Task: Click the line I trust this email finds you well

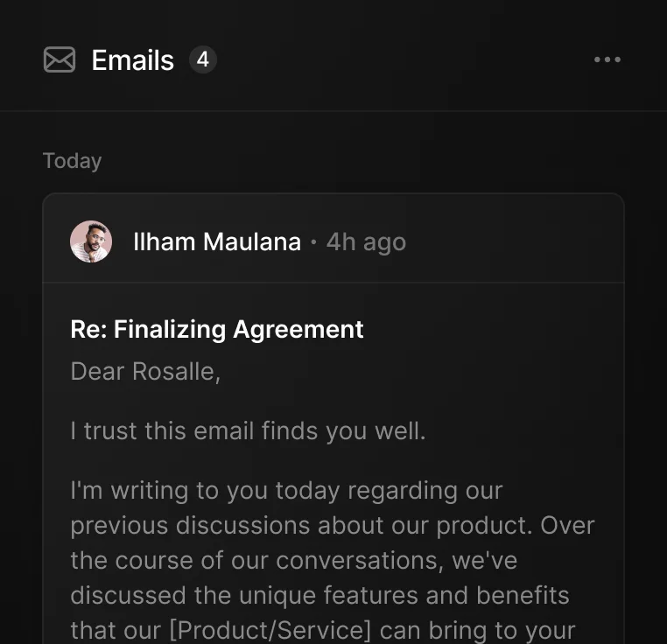Action: pos(248,430)
